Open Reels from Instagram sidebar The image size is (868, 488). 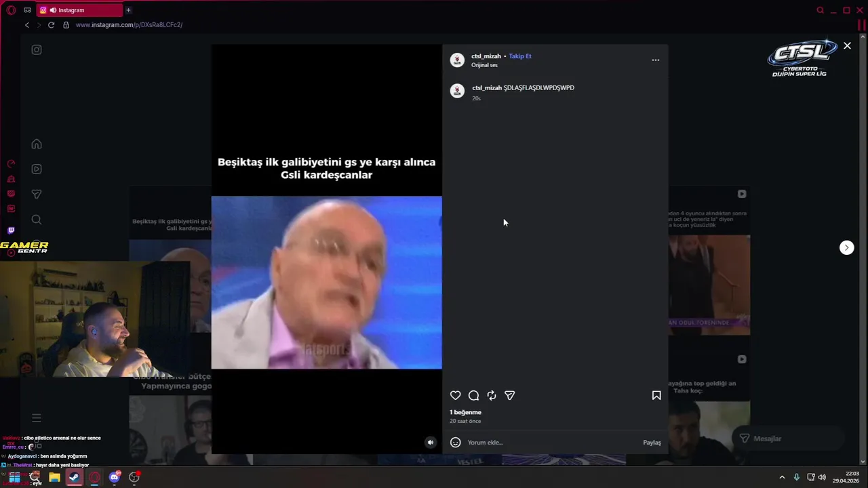pos(37,169)
